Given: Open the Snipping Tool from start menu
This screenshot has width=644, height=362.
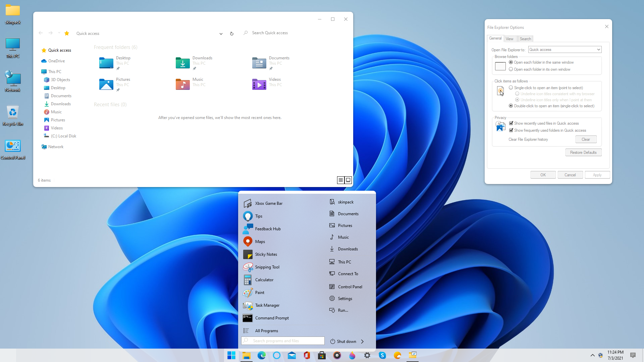Looking at the screenshot, I should [x=267, y=267].
